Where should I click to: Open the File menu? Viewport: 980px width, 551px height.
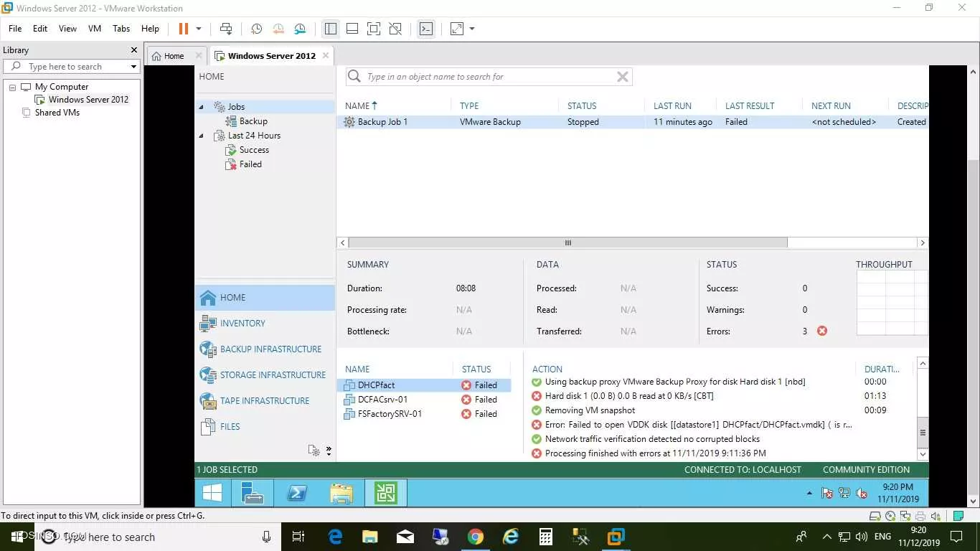15,29
